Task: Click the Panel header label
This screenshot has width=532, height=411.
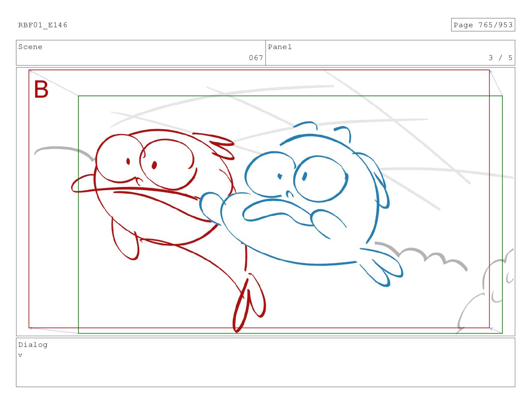Action: (280, 47)
